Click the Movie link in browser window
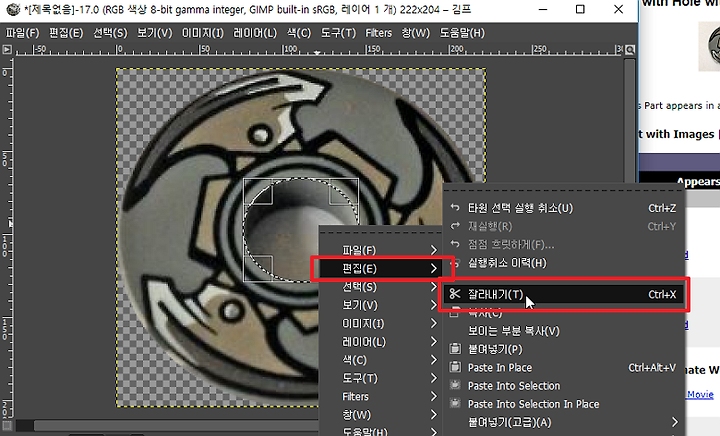 700,394
